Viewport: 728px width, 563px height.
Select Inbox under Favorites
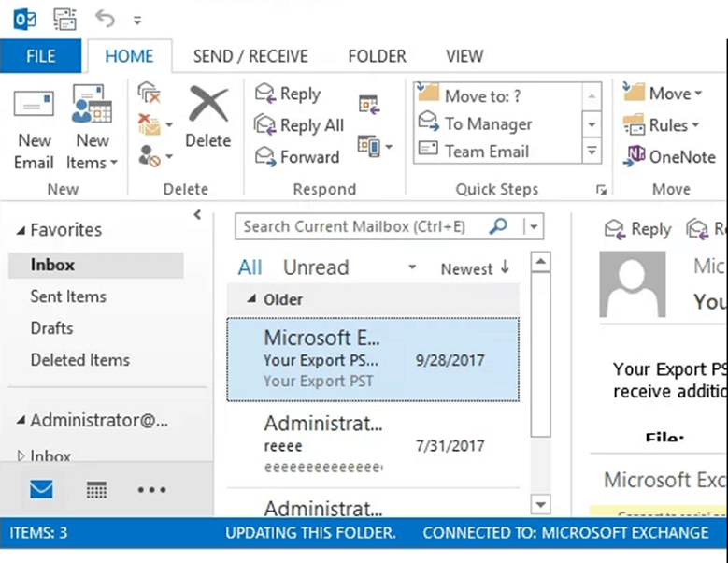pyautogui.click(x=95, y=265)
